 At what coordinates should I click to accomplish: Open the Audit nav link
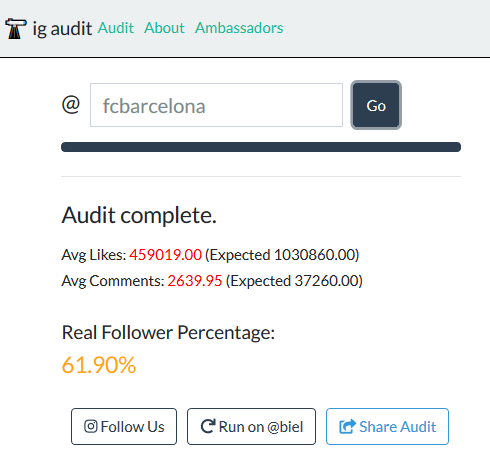coord(116,28)
